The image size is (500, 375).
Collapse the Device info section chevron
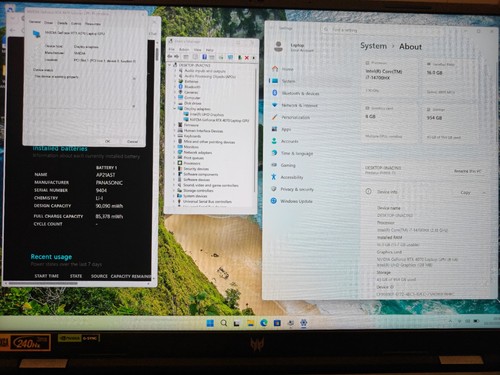484,193
